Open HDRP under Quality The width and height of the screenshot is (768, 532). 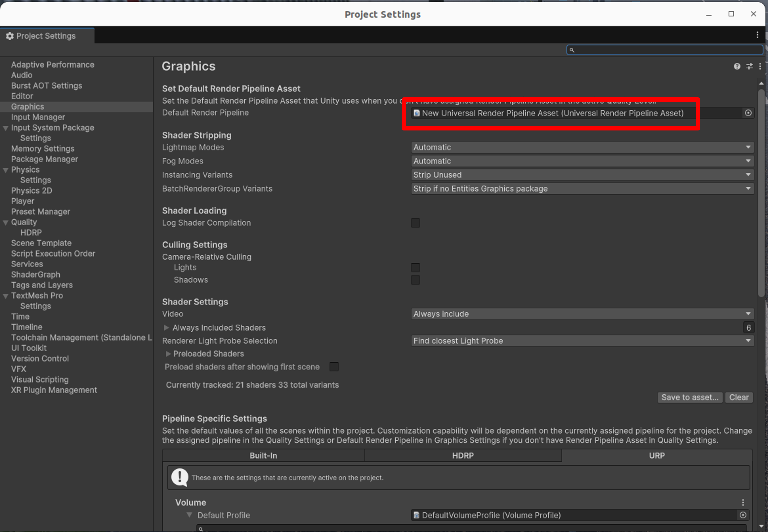point(31,233)
